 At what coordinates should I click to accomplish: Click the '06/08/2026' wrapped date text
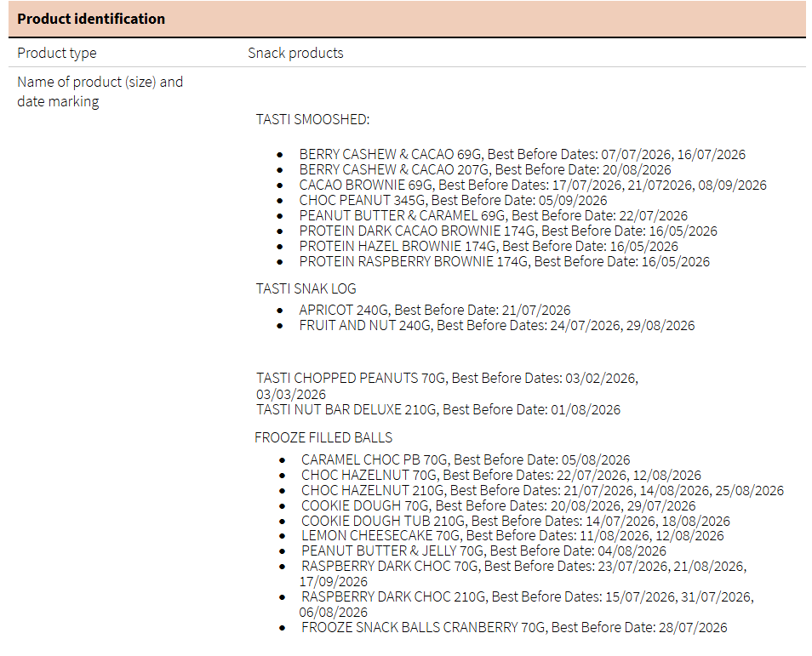[334, 613]
